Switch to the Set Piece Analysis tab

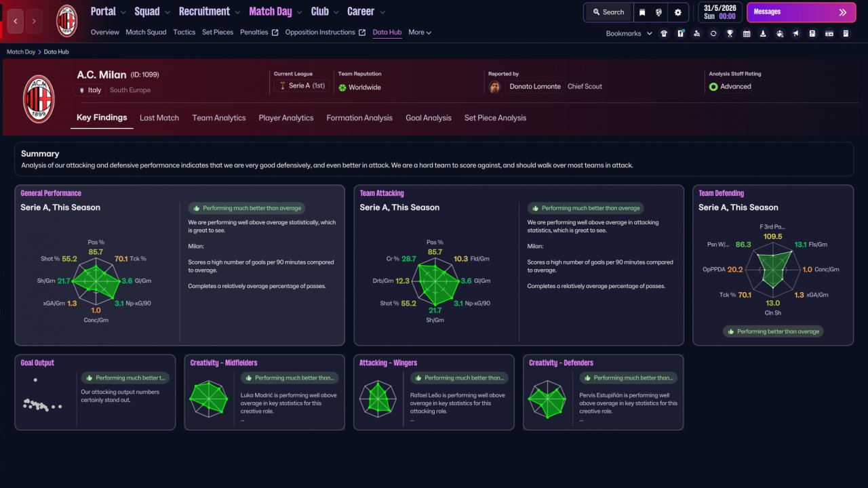(495, 118)
